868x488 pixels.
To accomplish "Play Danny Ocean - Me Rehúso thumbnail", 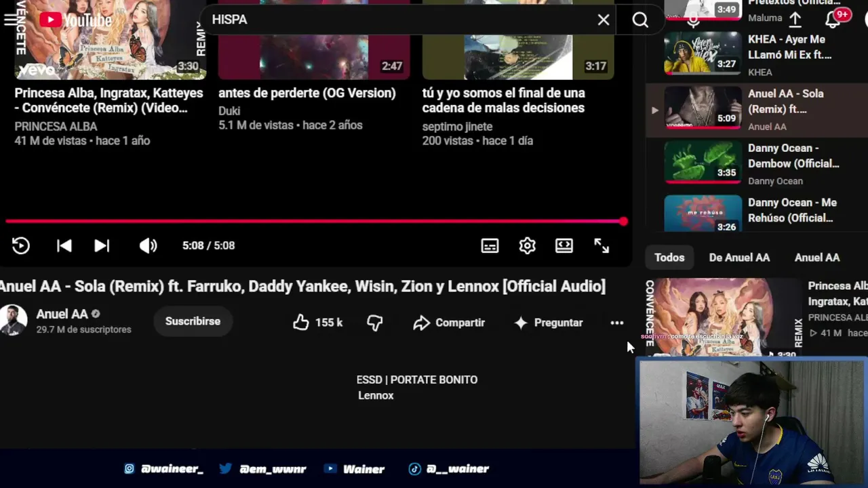I will (703, 213).
